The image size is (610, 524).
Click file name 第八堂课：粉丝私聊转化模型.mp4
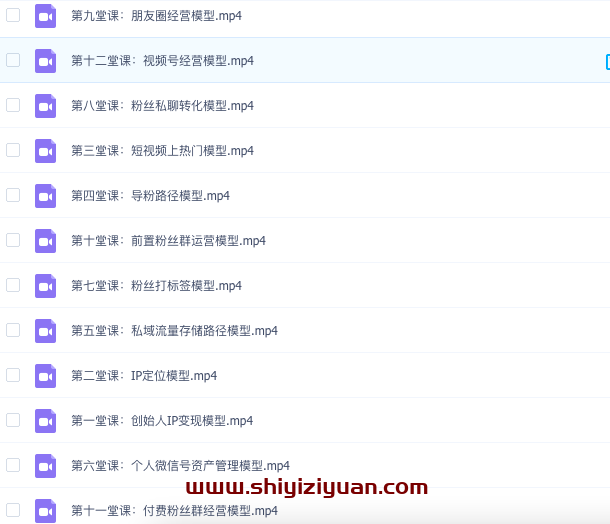click(x=162, y=106)
